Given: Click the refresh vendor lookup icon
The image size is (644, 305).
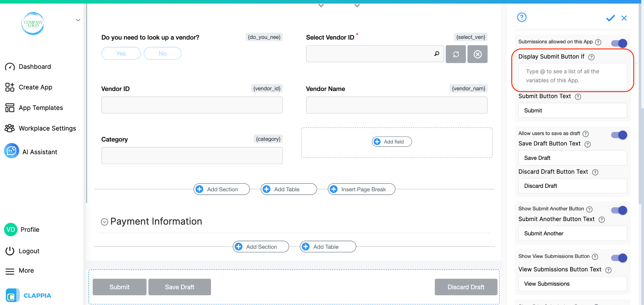Looking at the screenshot, I should tap(456, 54).
